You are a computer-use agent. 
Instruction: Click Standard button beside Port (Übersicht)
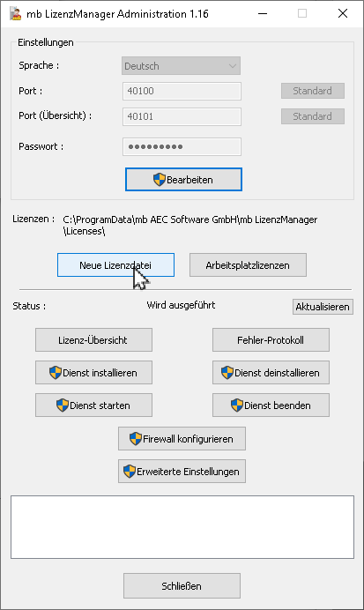pyautogui.click(x=313, y=116)
